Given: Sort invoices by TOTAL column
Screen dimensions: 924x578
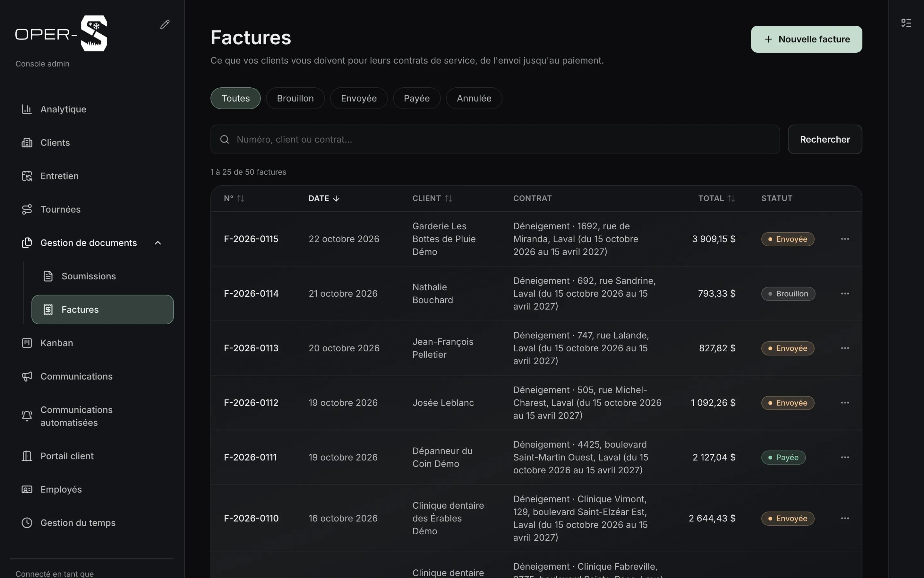Looking at the screenshot, I should pos(716,198).
